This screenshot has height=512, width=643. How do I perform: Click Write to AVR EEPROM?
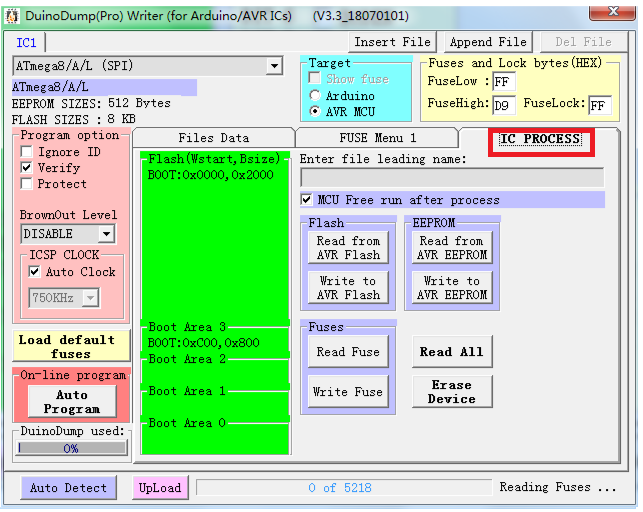[452, 288]
